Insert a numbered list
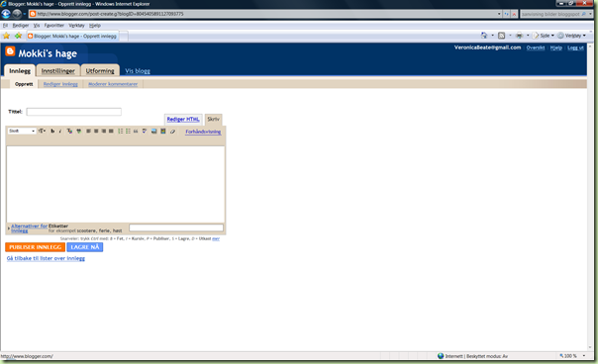This screenshot has width=598, height=364. [x=121, y=132]
